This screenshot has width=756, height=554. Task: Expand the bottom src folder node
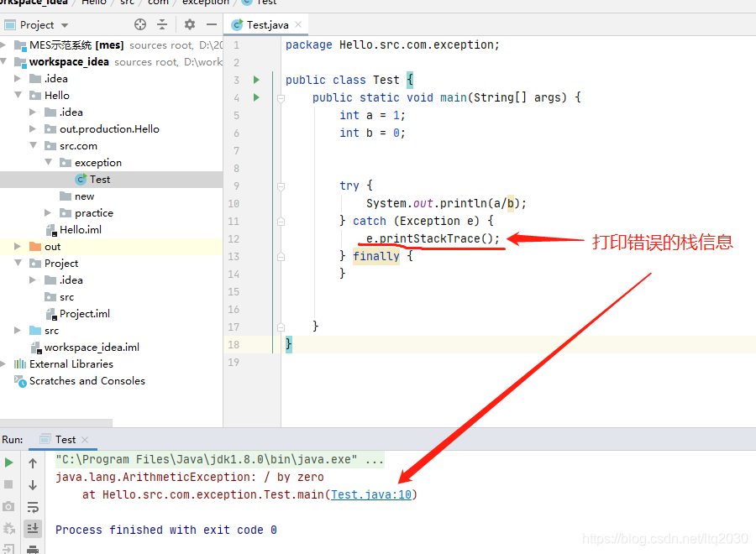(x=18, y=330)
